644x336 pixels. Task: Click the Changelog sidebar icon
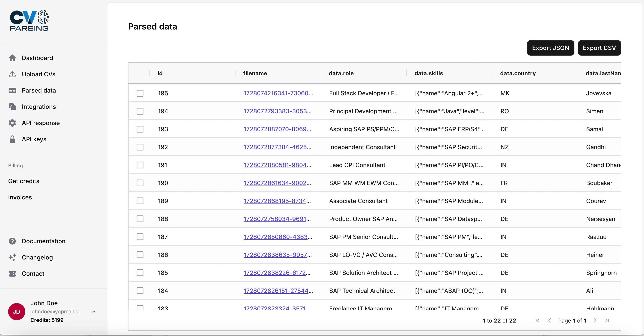point(13,257)
